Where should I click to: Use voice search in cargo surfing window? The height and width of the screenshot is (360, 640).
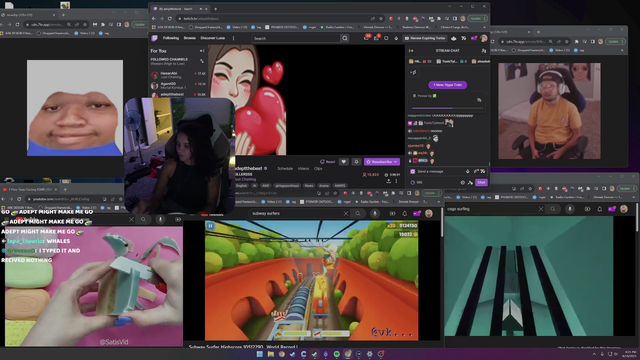coord(570,209)
